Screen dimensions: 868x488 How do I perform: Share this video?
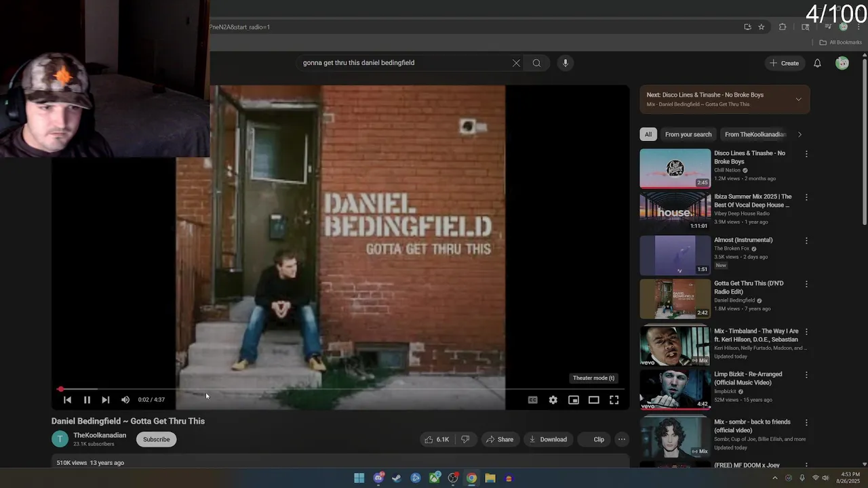(x=499, y=439)
